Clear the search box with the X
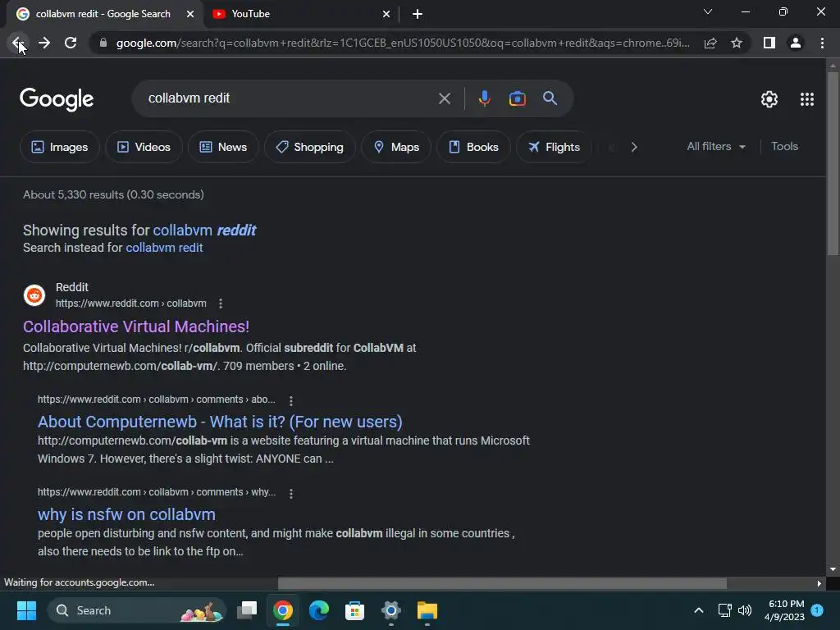The height and width of the screenshot is (630, 840). pyautogui.click(x=444, y=98)
